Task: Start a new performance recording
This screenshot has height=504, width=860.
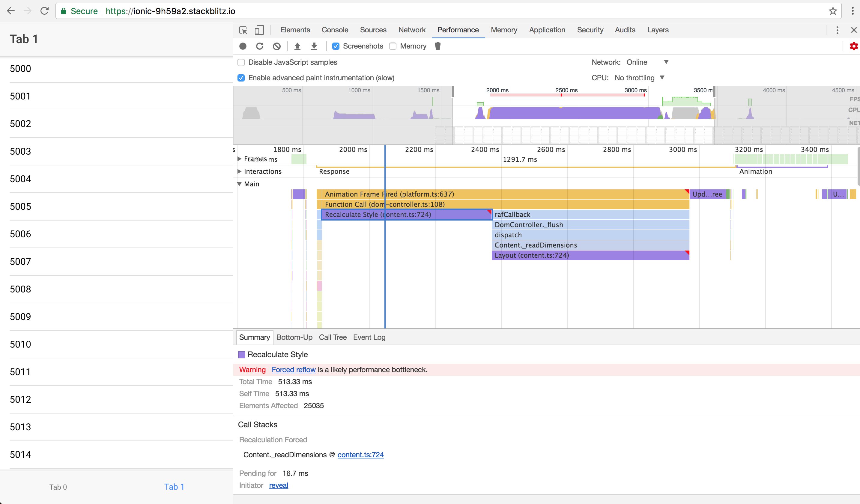Action: click(x=243, y=46)
